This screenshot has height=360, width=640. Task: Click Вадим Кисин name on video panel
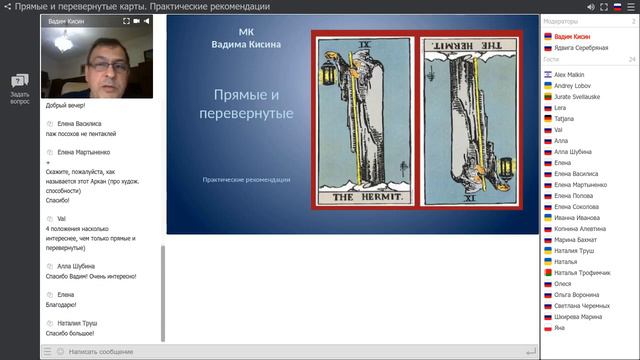pos(66,21)
